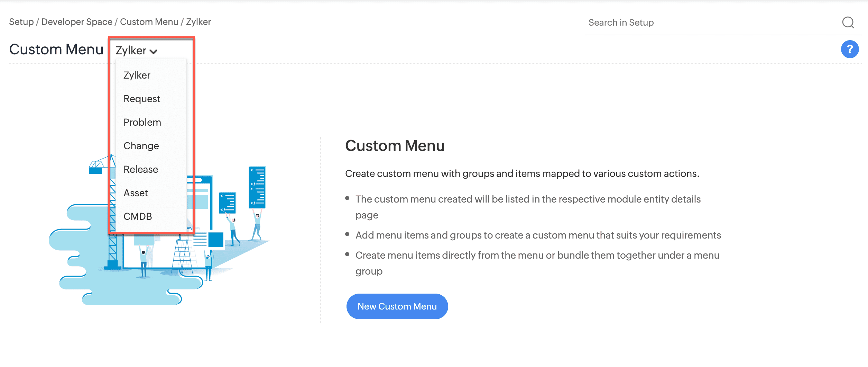Pick Change from the dropdown list
The image size is (868, 367).
tap(141, 146)
